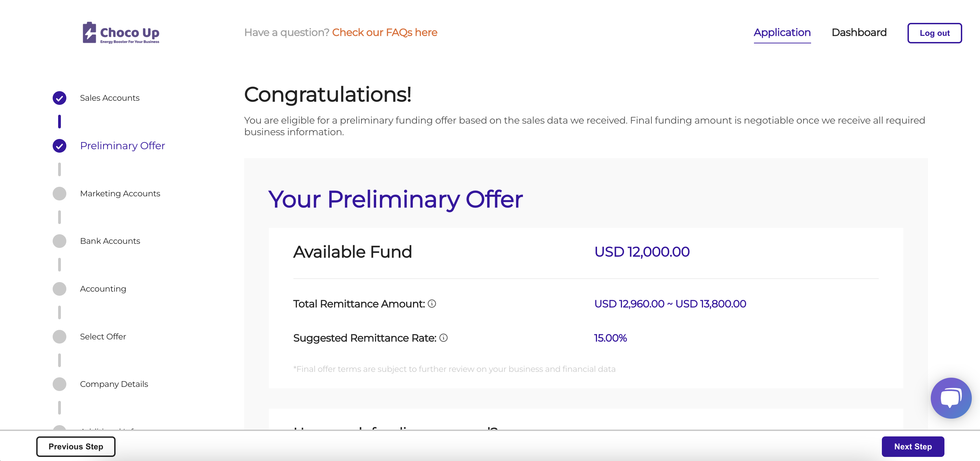The height and width of the screenshot is (461, 980).
Task: Open the Application tab
Action: (x=782, y=33)
